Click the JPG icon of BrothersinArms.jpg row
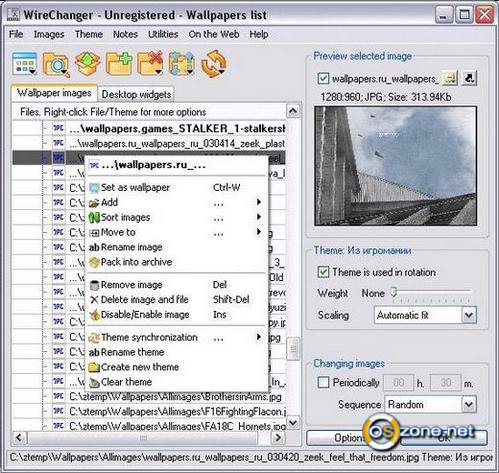The width and height of the screenshot is (499, 473). point(59,397)
